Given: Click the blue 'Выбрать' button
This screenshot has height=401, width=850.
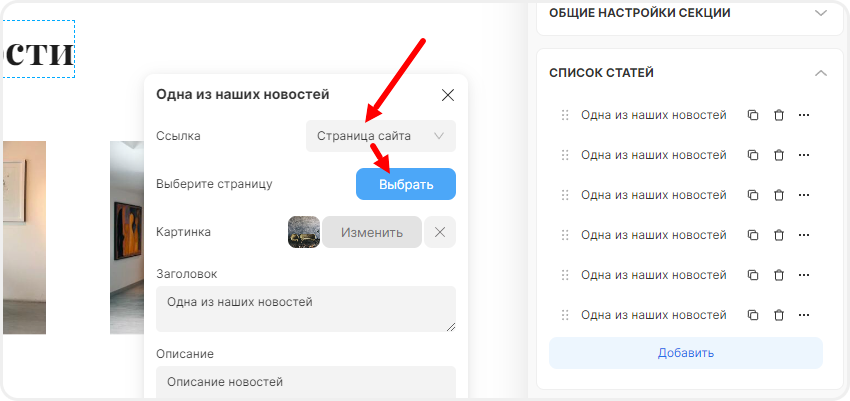Looking at the screenshot, I should 405,184.
